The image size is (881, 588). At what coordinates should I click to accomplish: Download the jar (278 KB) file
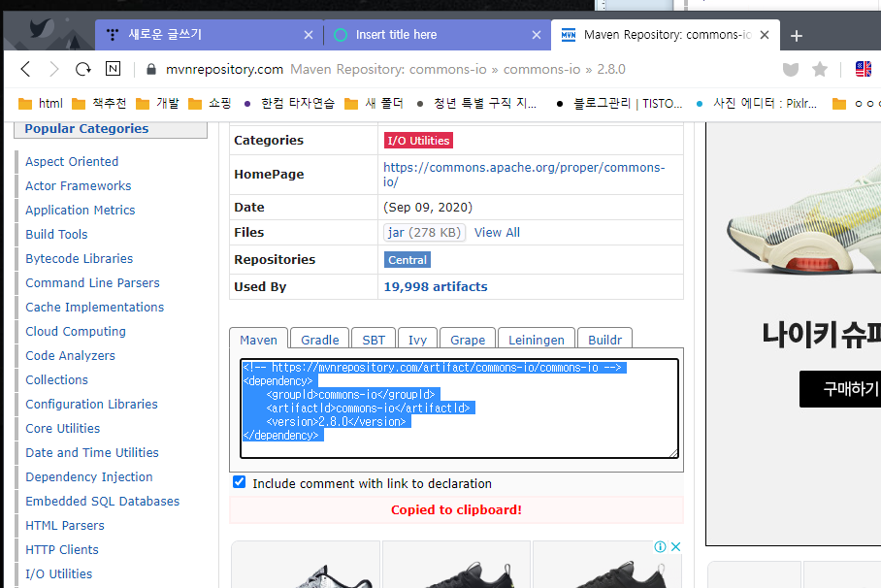pyautogui.click(x=424, y=232)
